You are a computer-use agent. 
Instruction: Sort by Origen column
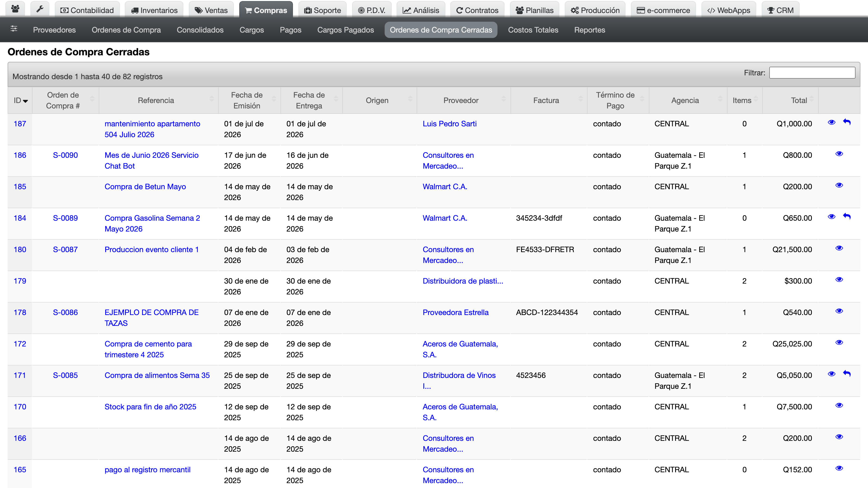(380, 100)
